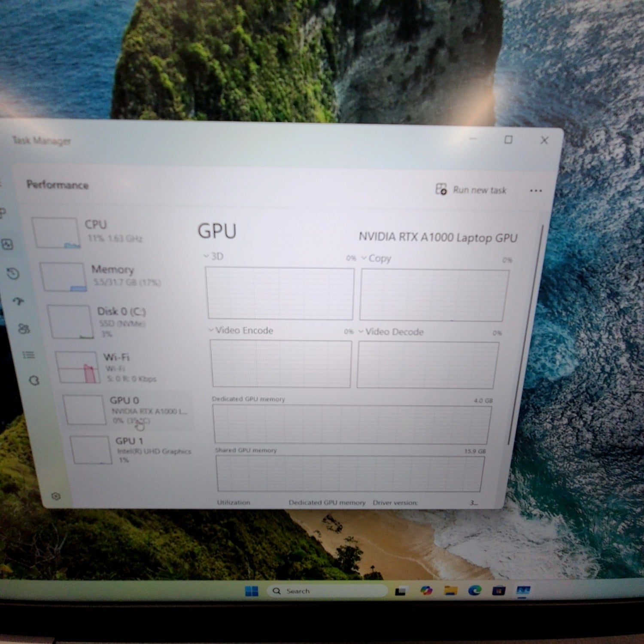Screen dimensions: 644x644
Task: Launch Microsoft Edge from the taskbar
Action: (x=474, y=591)
